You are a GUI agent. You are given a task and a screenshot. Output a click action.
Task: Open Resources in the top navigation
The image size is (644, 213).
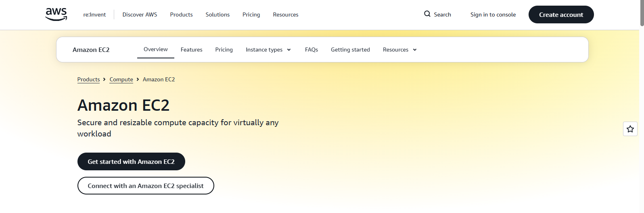click(x=286, y=14)
